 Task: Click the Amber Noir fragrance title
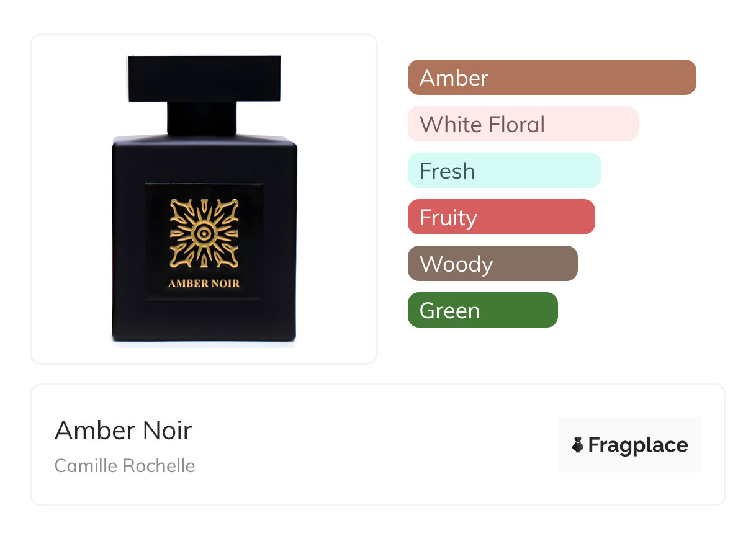coord(124,430)
